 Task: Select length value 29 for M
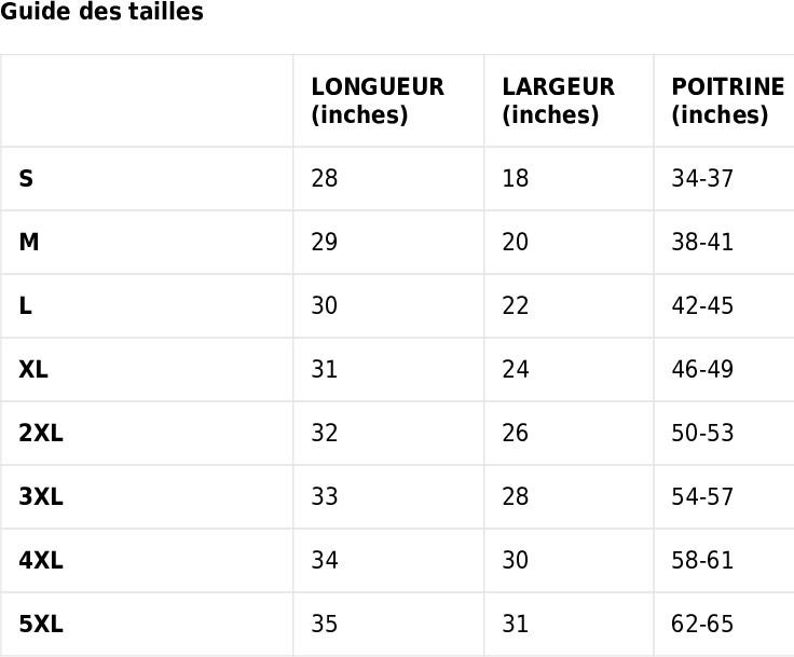click(x=324, y=242)
